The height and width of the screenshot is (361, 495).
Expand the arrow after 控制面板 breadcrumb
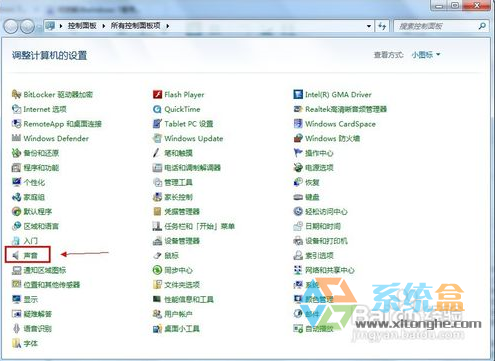(104, 26)
